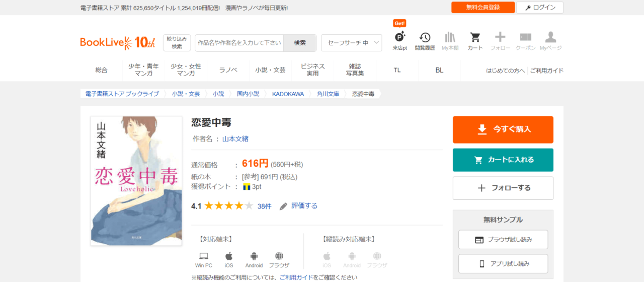Expand the セーフサーチ dropdown
This screenshot has height=282, width=644.
point(351,43)
